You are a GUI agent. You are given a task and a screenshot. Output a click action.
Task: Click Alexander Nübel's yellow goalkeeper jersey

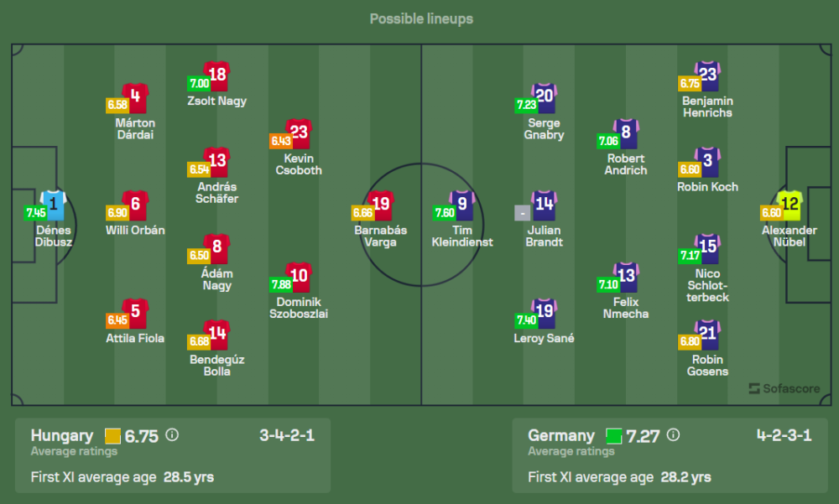789,205
